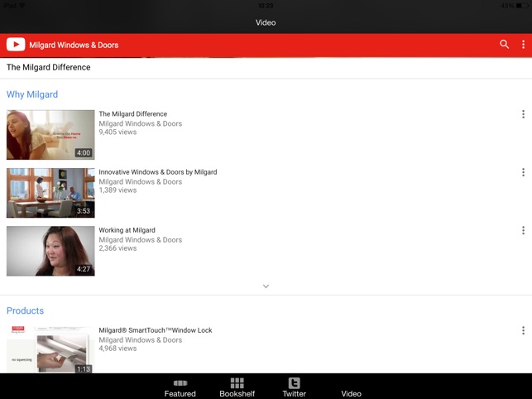
Task: Click the '2,366 views' text
Action: [117, 248]
